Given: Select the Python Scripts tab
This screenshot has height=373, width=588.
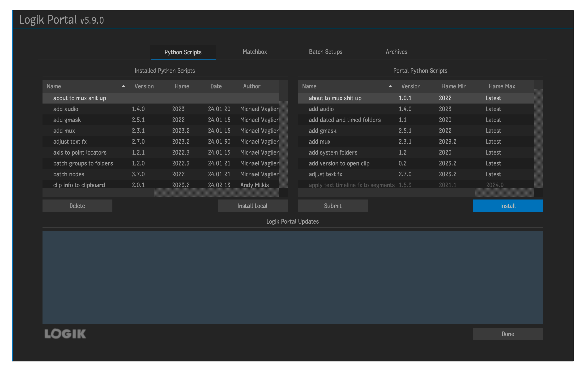Looking at the screenshot, I should (x=183, y=52).
